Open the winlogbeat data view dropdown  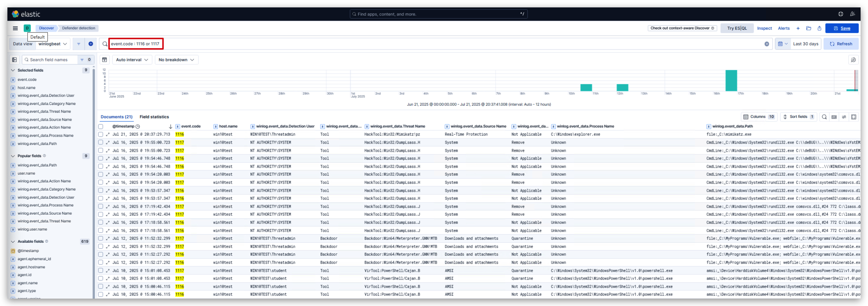pos(53,44)
